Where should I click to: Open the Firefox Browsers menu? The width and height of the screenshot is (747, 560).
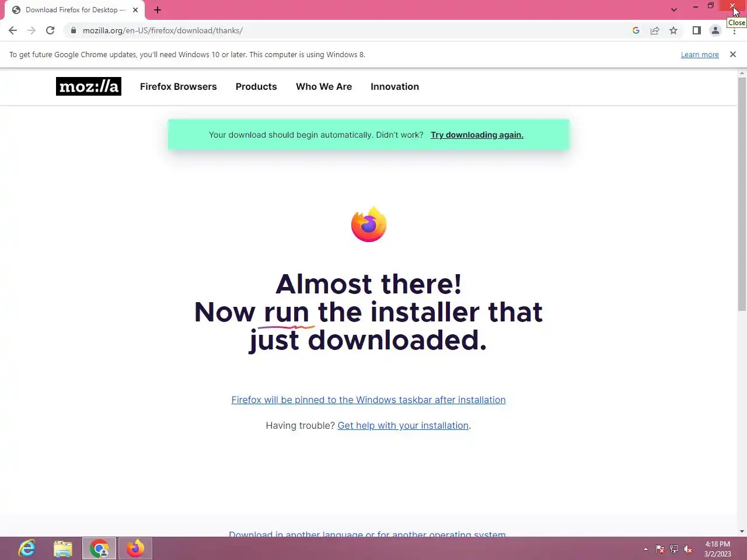point(178,86)
